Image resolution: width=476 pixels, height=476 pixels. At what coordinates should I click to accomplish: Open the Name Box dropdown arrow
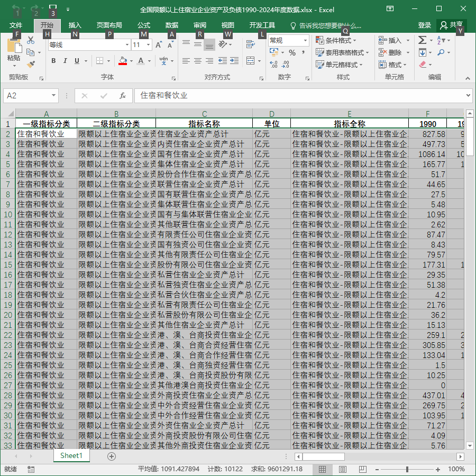53,96
